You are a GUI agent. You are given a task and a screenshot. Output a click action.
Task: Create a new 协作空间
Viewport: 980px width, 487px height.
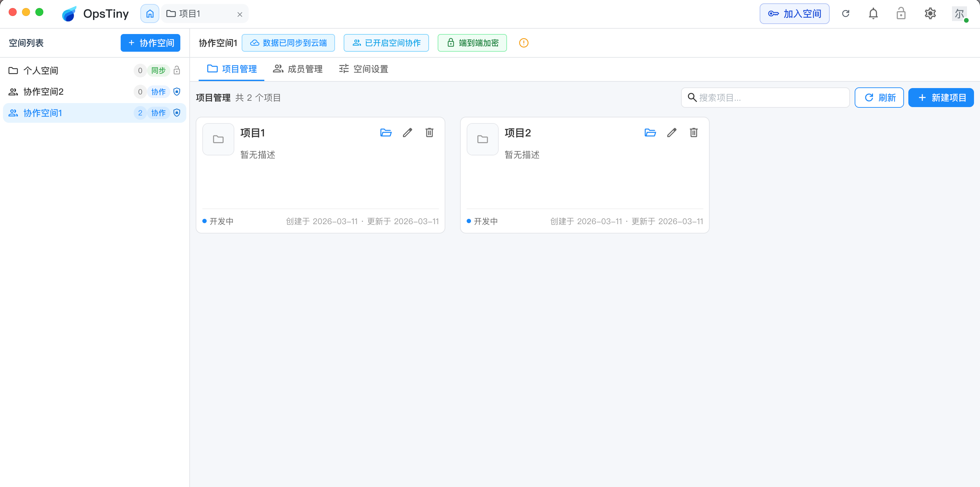tap(150, 43)
